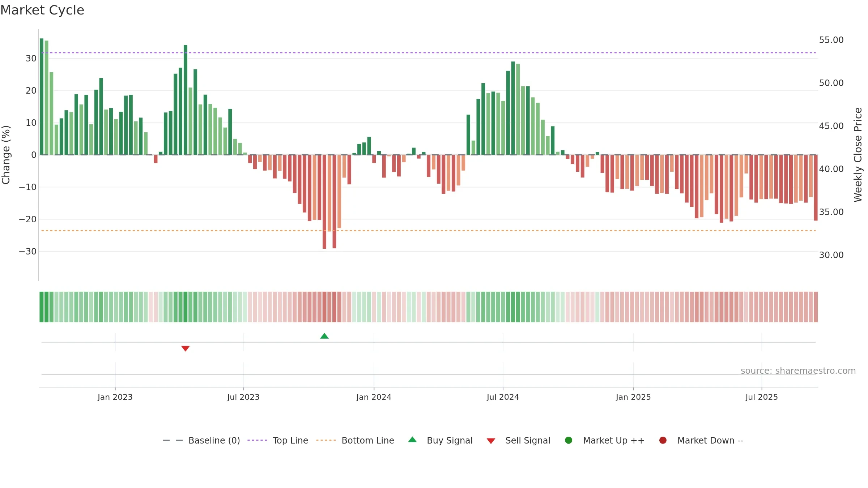Toggle the Market Up ++ legend entry
Image resolution: width=868 pixels, height=488 pixels.
coord(604,440)
